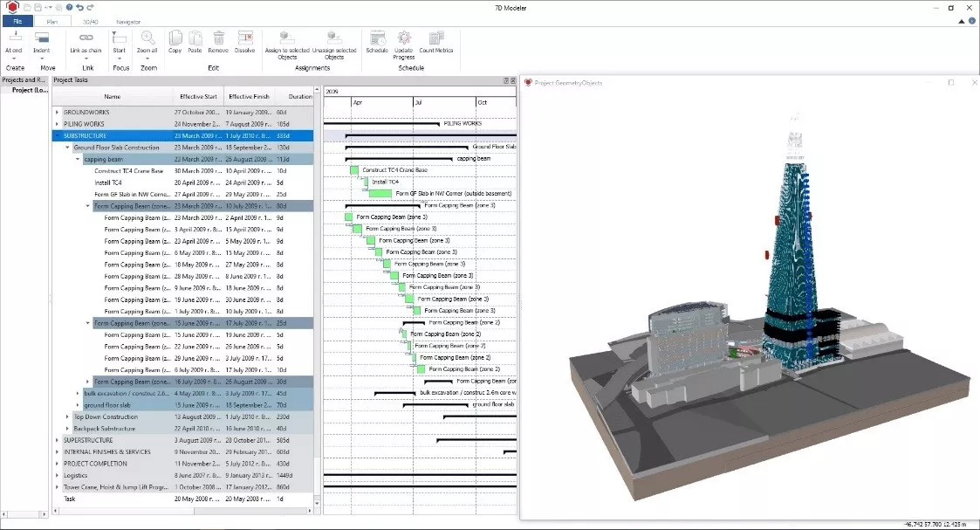The image size is (980, 530).
Task: Click the Count Metrics calculator icon
Action: pos(435,38)
